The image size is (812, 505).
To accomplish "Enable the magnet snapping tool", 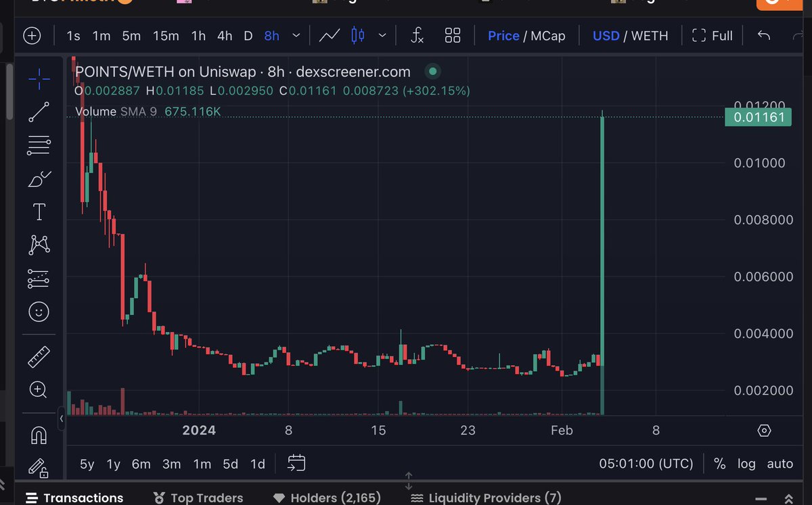I will [39, 435].
